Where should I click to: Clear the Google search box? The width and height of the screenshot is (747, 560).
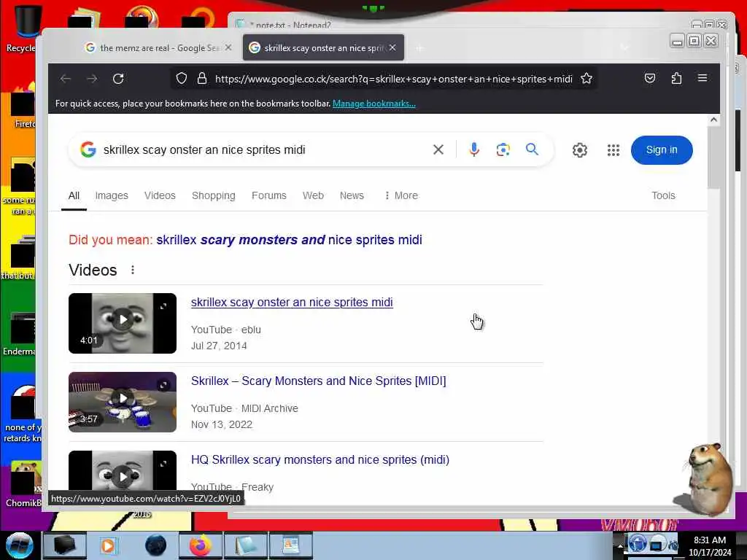tap(438, 149)
